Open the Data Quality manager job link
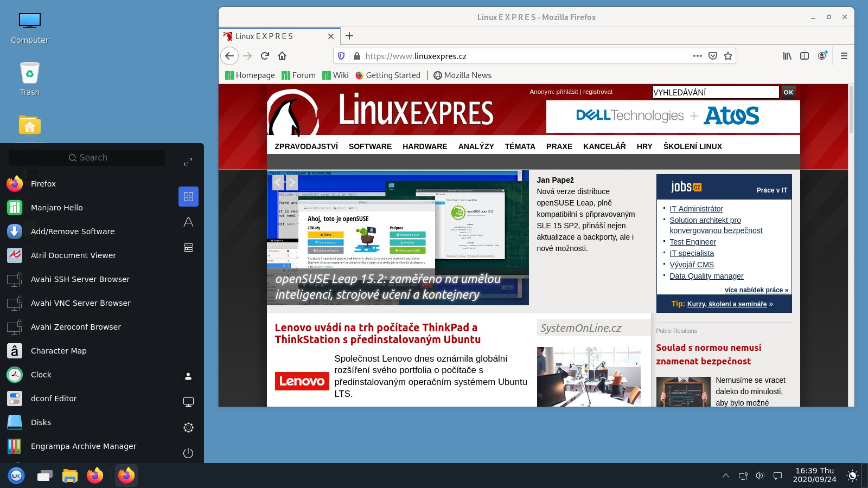Viewport: 868px width, 488px height. (x=706, y=276)
